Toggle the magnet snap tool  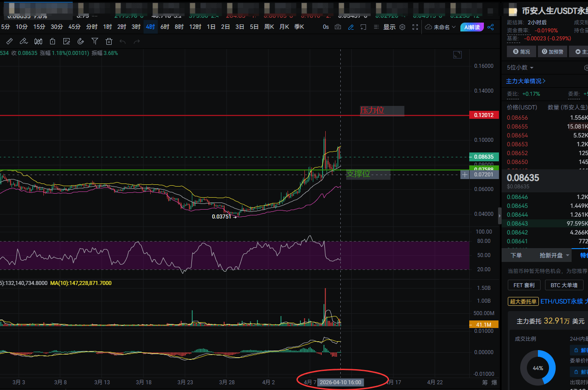pyautogui.click(x=81, y=41)
